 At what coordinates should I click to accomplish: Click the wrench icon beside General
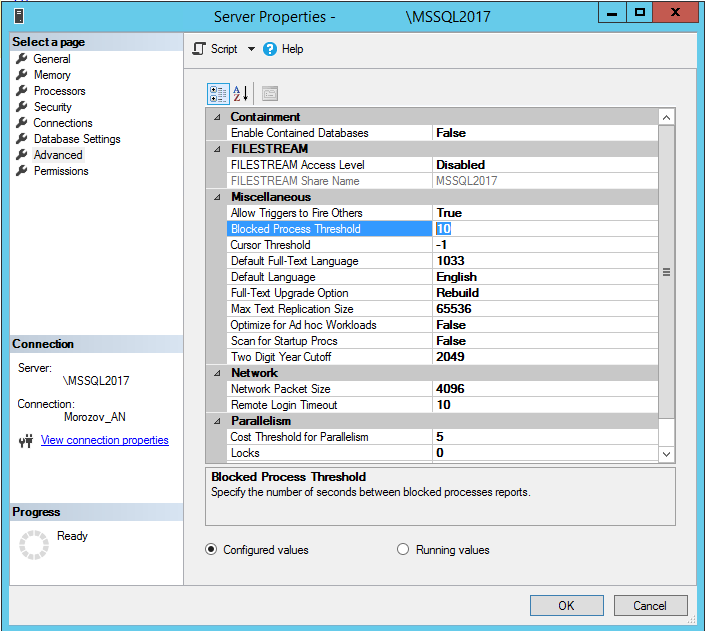coord(22,58)
